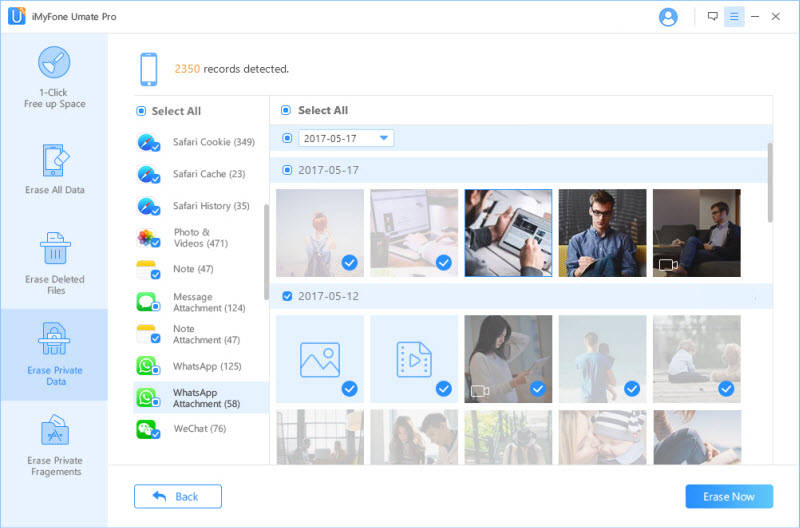
Task: Click the phone device icon
Action: click(x=148, y=69)
